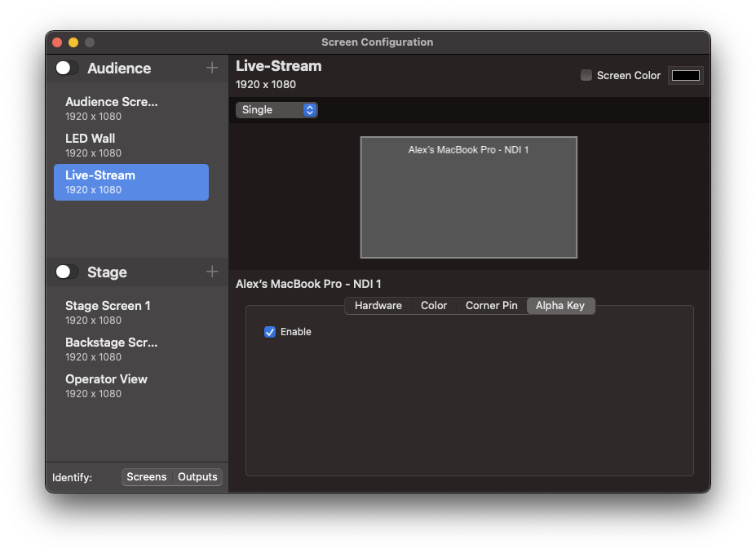The height and width of the screenshot is (553, 756).
Task: Select the Operator View screen
Action: [131, 386]
